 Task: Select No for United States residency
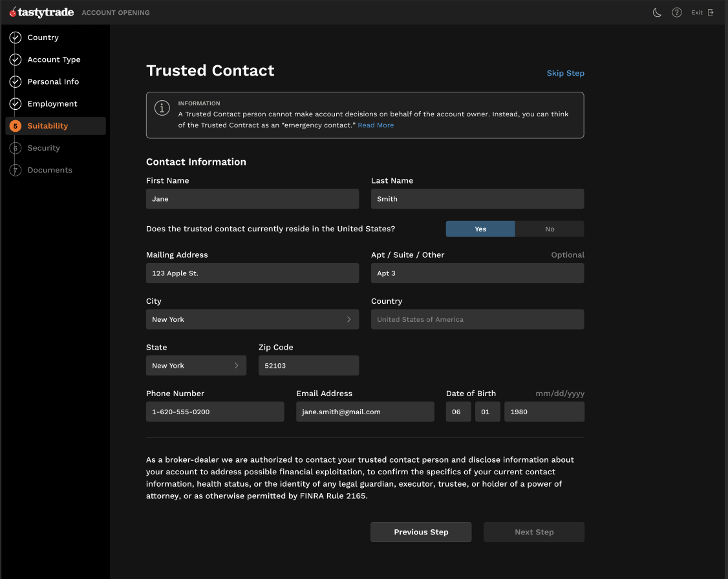pos(550,229)
